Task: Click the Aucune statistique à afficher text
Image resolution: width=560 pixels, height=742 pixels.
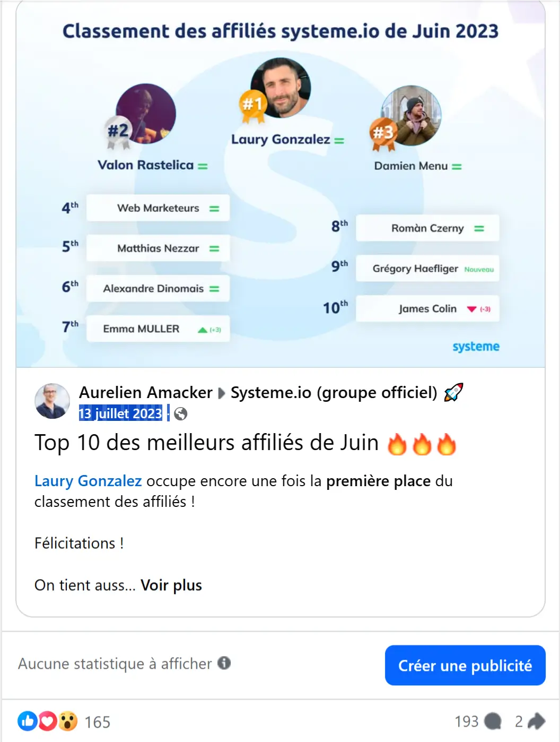Action: tap(115, 664)
